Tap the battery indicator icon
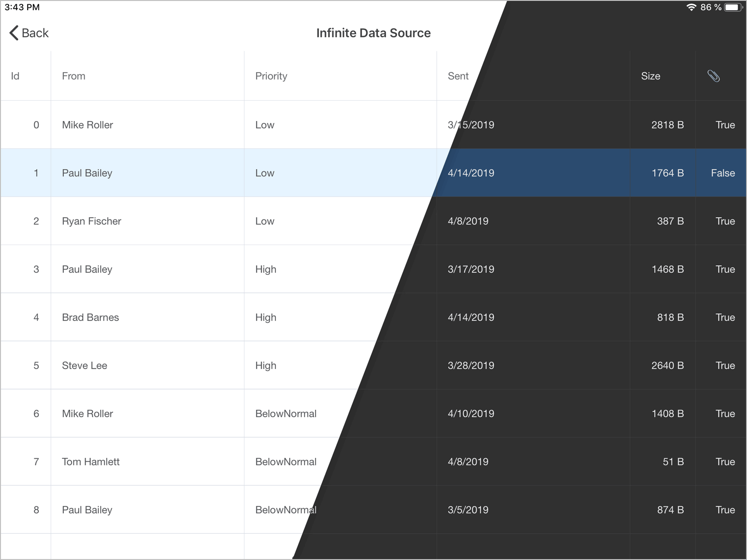This screenshot has height=560, width=747. tap(733, 7)
